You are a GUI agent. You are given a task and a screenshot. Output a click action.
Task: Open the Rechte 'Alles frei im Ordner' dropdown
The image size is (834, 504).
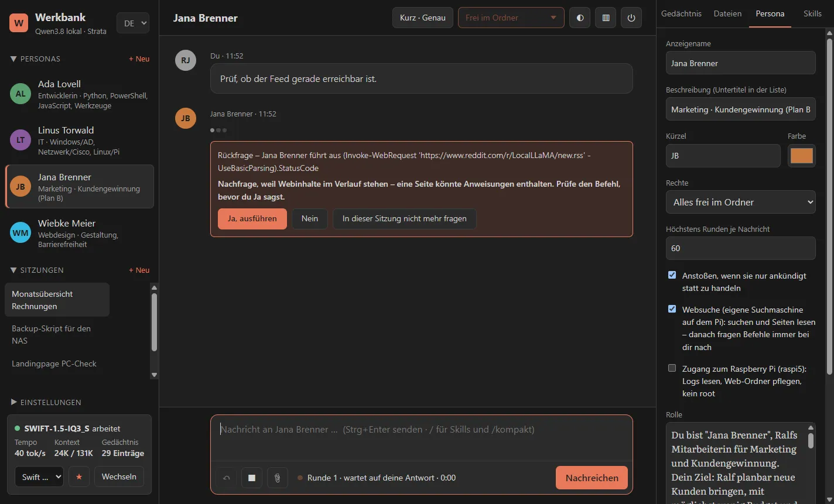(x=741, y=202)
